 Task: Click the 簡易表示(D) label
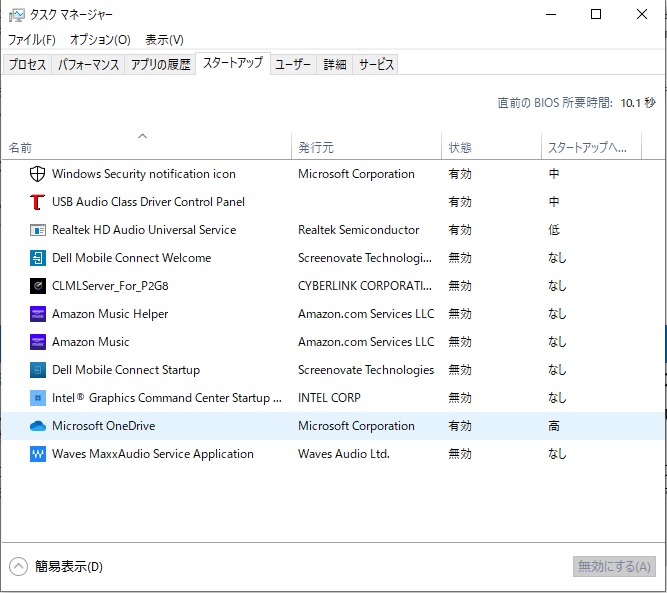(69, 567)
